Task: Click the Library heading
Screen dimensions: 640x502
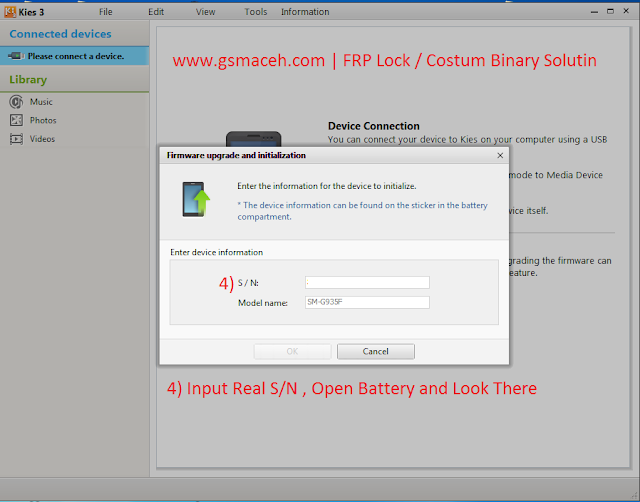Action: [28, 80]
